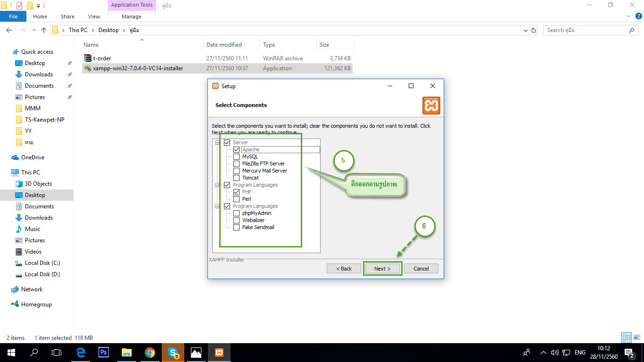Refresh the current folder view
Viewport: 644px width, 362px height.
pos(534,30)
